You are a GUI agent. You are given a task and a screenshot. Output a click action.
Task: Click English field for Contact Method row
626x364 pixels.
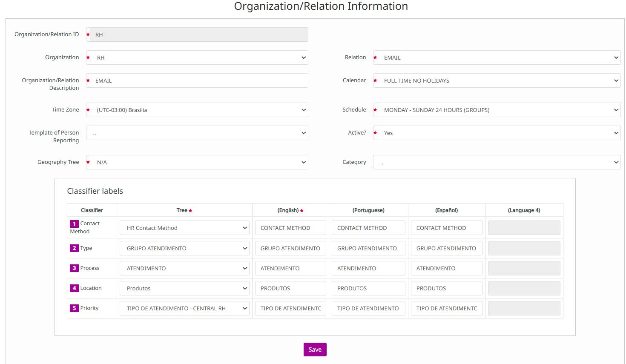[290, 228]
